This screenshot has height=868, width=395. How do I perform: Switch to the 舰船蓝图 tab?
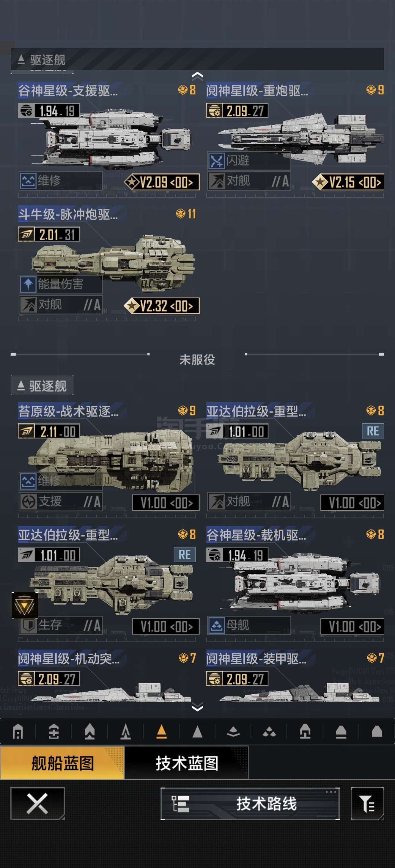tap(62, 762)
